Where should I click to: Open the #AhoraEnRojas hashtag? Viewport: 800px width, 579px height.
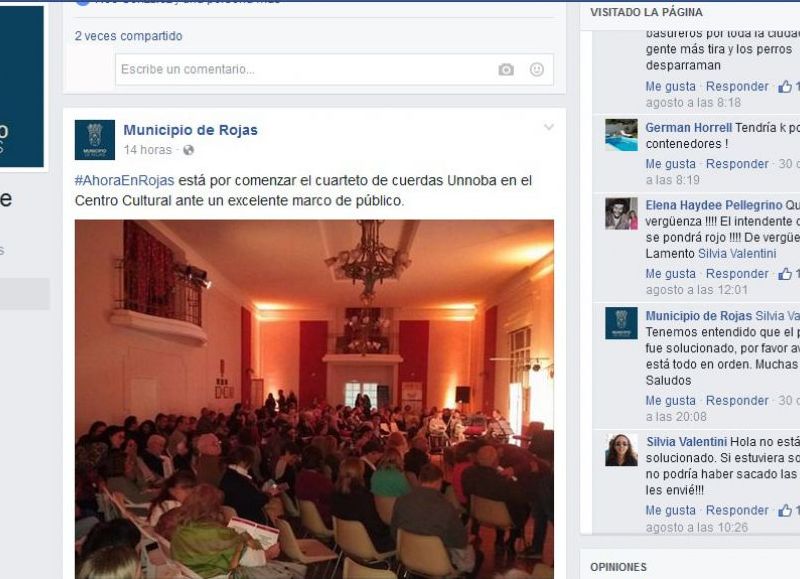pos(124,181)
